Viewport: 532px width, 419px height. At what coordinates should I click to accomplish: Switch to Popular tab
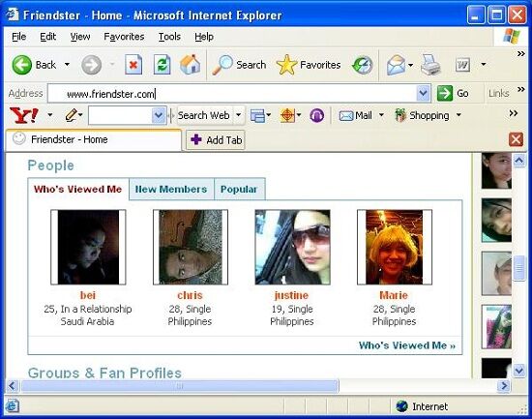coord(239,189)
